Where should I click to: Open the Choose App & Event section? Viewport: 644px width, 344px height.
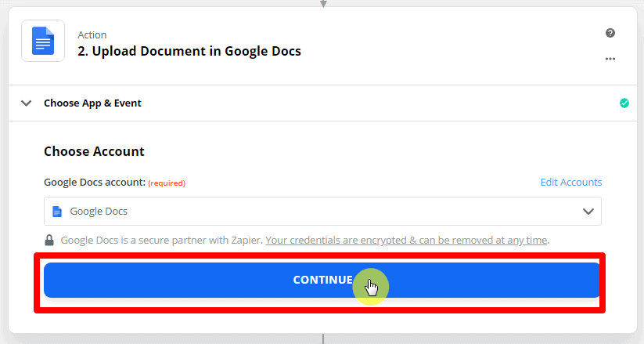92,103
